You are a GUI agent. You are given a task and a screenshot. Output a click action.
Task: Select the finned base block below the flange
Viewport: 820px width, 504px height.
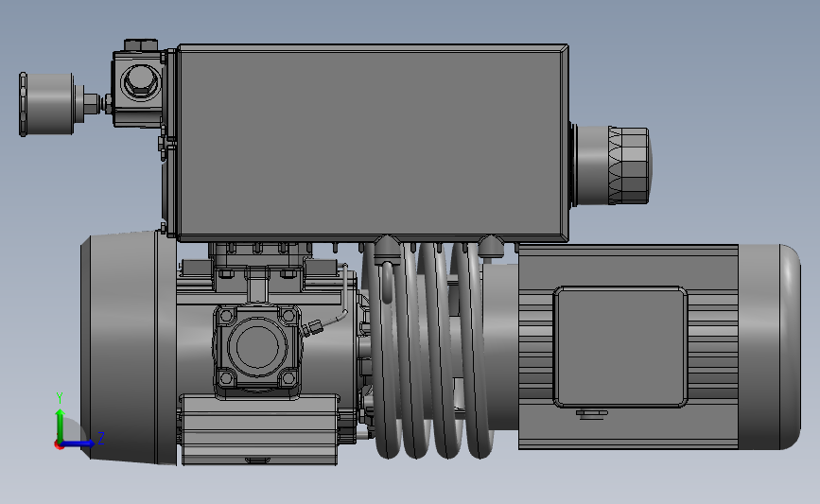259,429
